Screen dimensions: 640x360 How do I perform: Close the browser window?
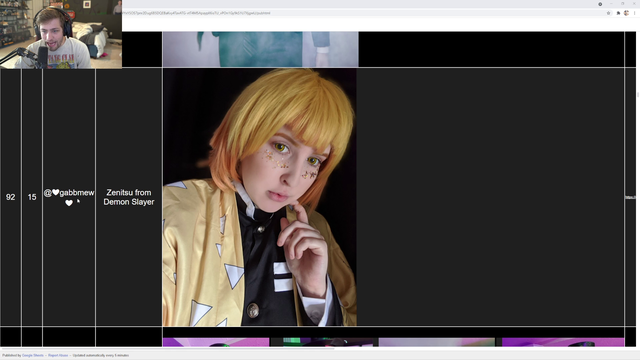634,4
